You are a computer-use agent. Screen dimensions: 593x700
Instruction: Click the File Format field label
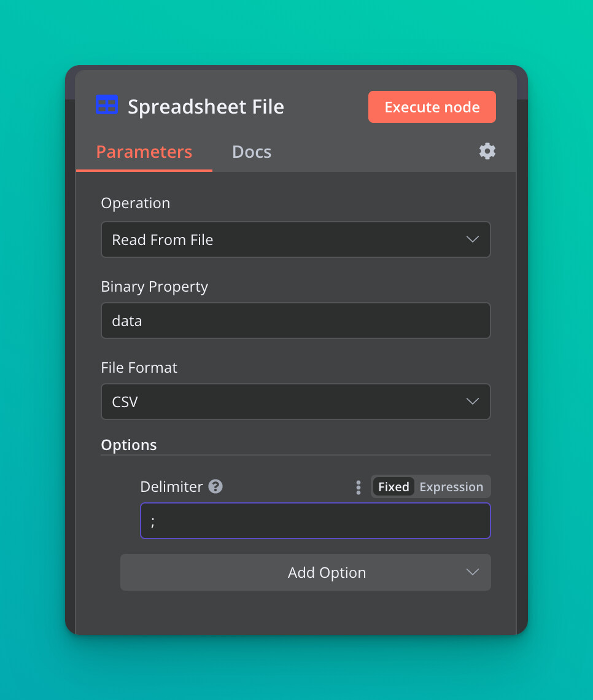139,367
